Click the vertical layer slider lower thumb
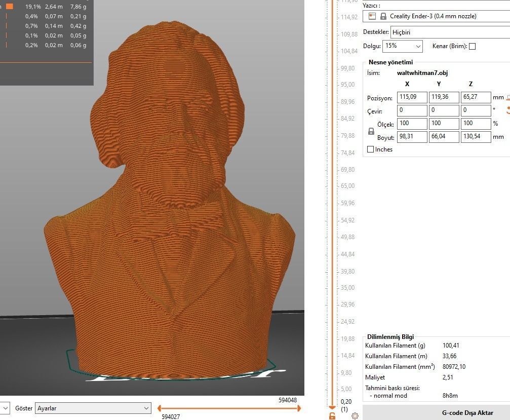The width and height of the screenshot is (510, 420). click(332, 407)
